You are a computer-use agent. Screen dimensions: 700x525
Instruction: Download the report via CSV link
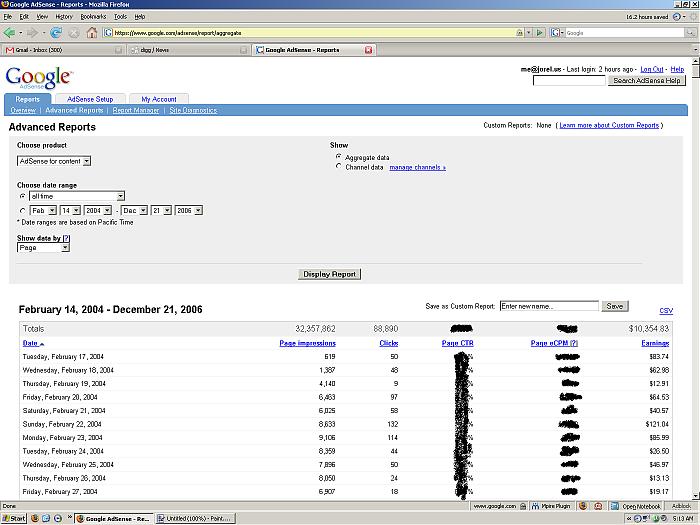(666, 310)
